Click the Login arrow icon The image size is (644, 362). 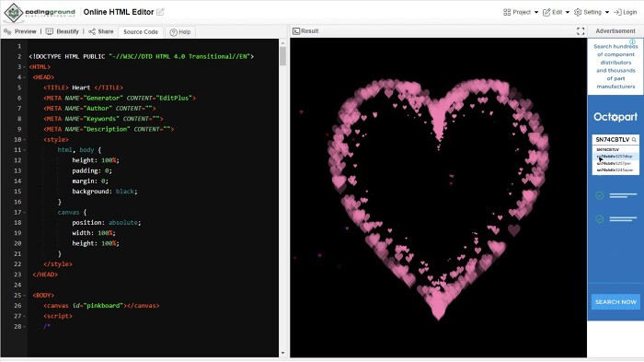617,12
